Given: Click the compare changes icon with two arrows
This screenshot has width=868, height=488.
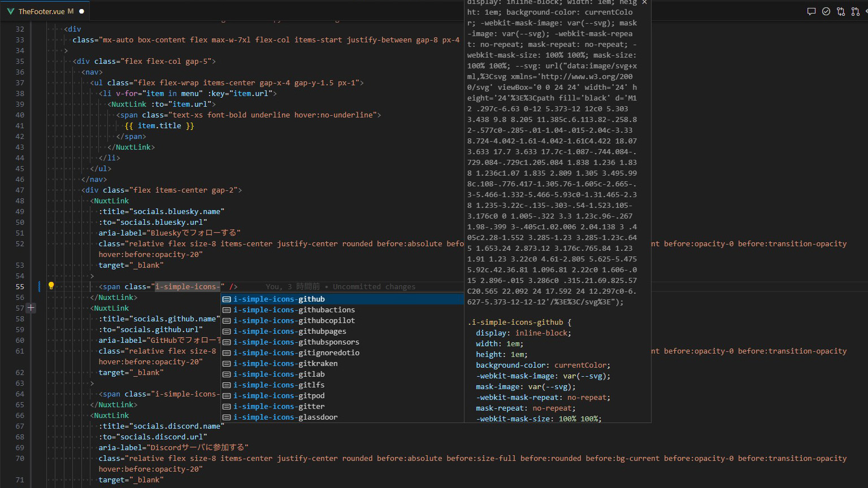Looking at the screenshot, I should (841, 11).
